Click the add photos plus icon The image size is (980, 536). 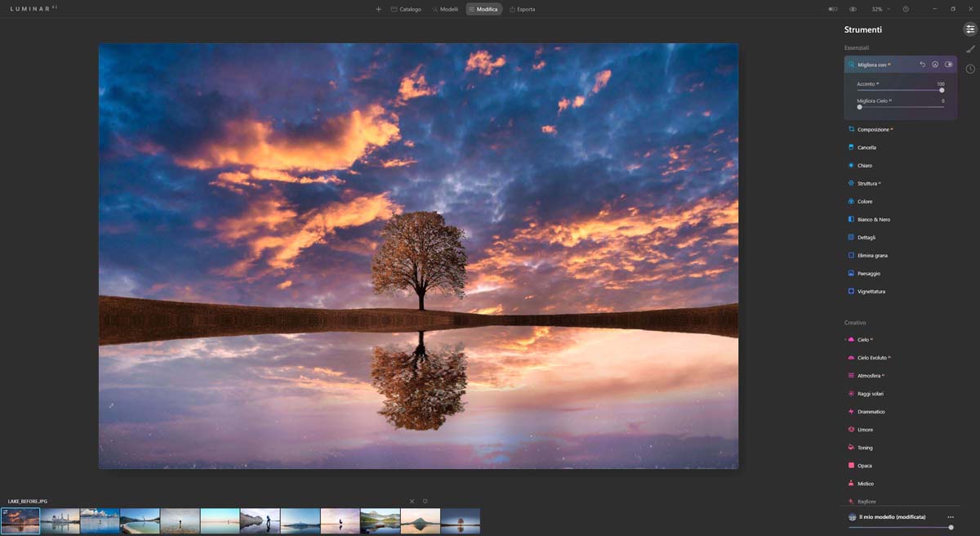(378, 9)
